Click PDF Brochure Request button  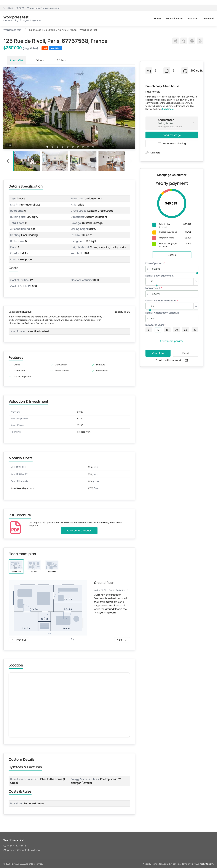pos(79,531)
